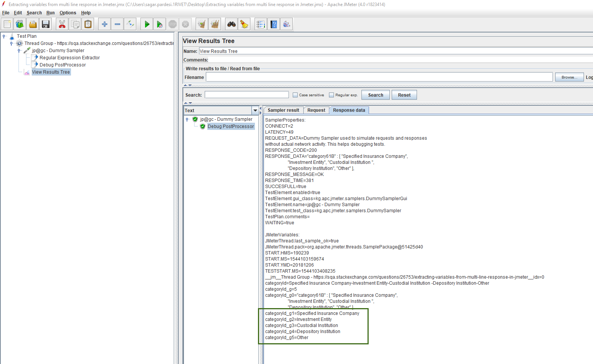Open Search with the binoculars icon
593x364 pixels.
[232, 24]
